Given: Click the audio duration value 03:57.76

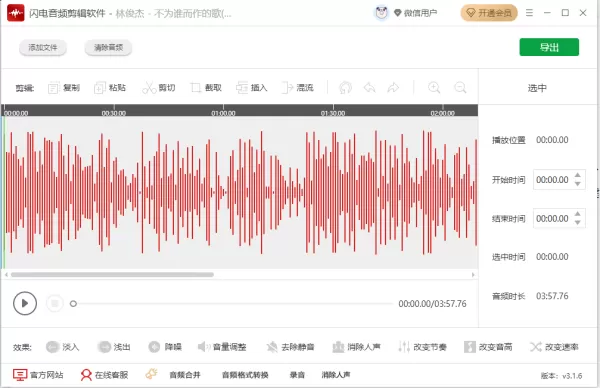Looking at the screenshot, I should 552,296.
